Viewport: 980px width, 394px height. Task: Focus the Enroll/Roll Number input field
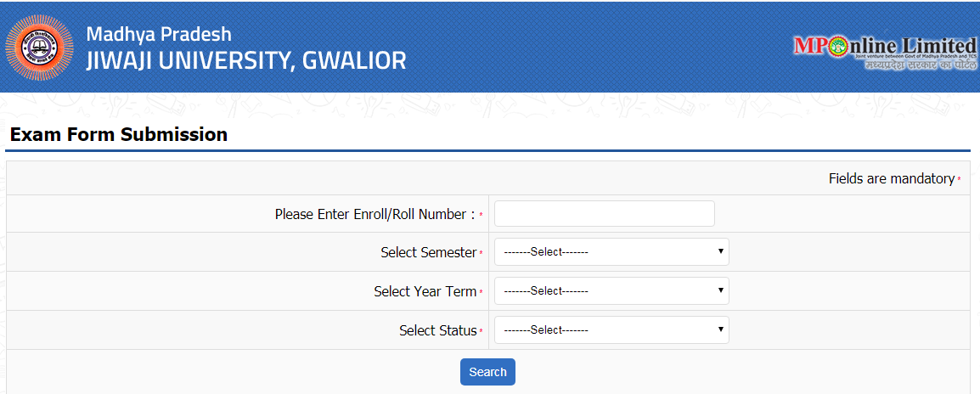coord(604,214)
